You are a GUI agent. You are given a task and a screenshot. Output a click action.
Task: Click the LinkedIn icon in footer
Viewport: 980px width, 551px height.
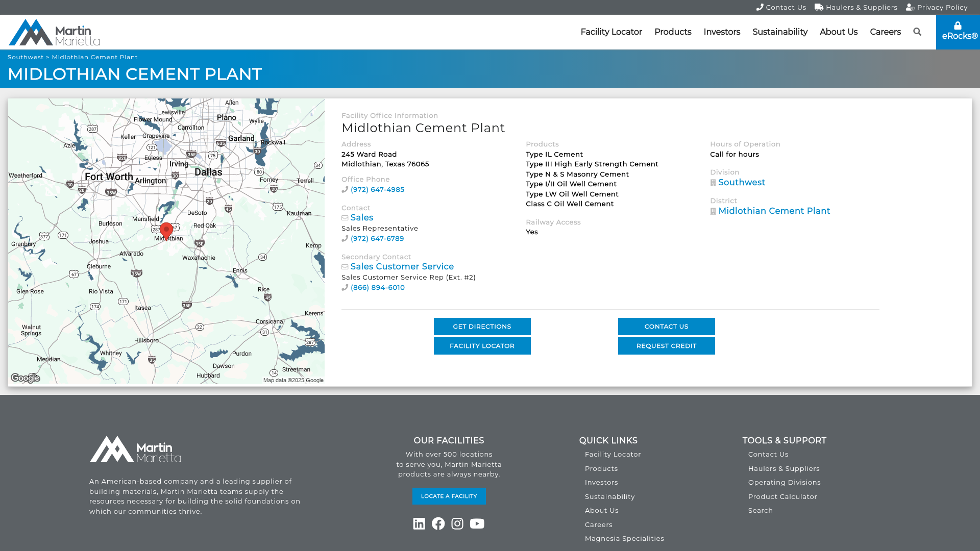coord(419,523)
